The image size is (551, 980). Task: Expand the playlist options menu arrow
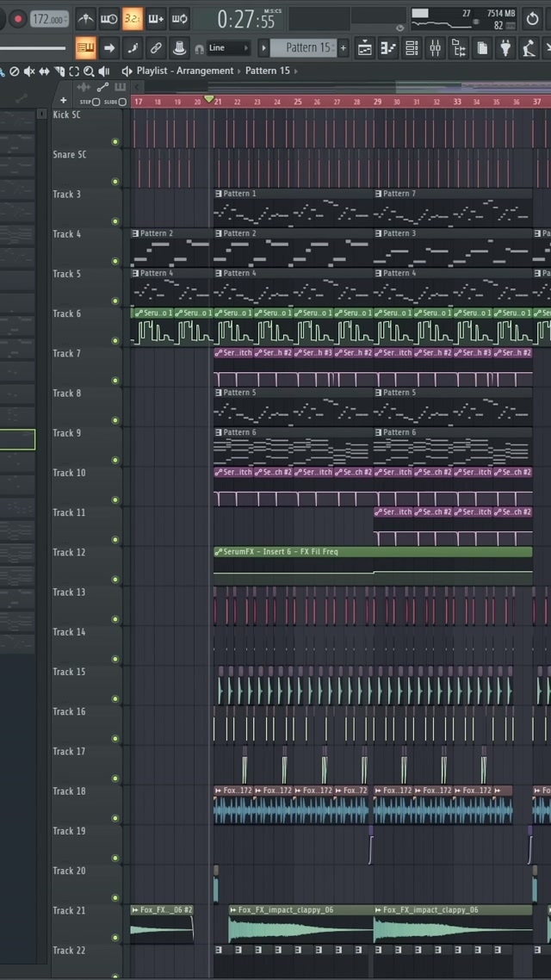click(x=127, y=71)
